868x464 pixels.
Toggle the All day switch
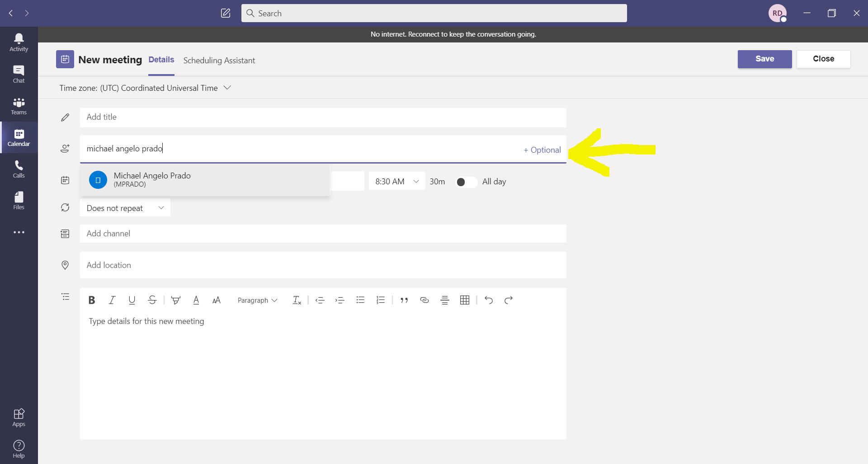[x=466, y=182]
